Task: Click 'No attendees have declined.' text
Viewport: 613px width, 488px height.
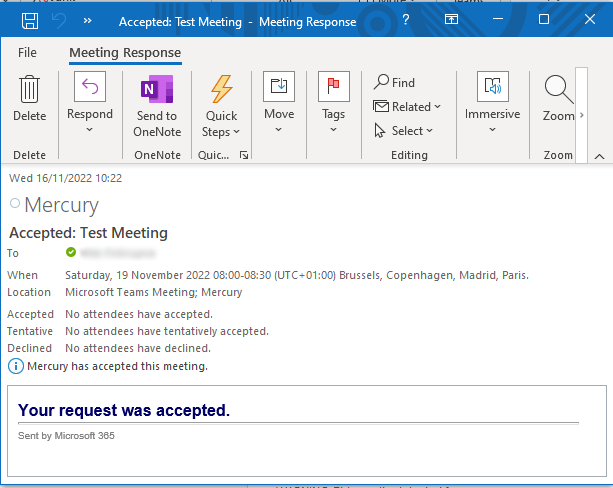Action: pos(138,348)
